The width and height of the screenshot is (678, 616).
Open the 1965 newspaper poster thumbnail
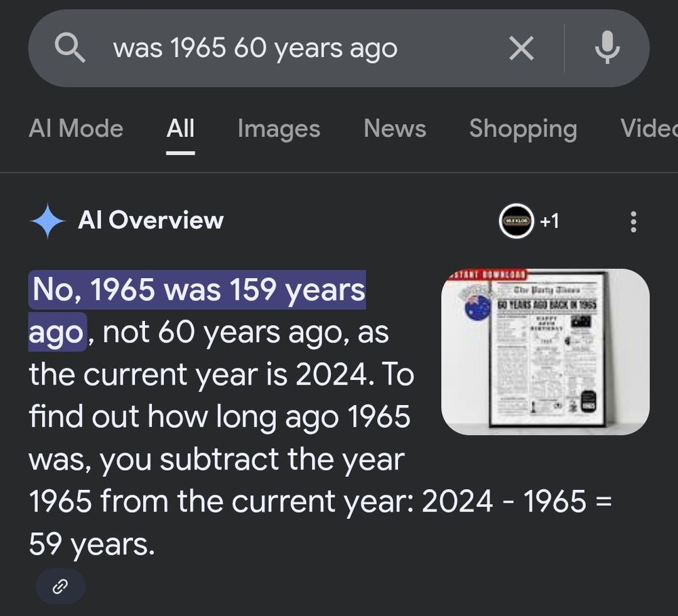pos(545,351)
